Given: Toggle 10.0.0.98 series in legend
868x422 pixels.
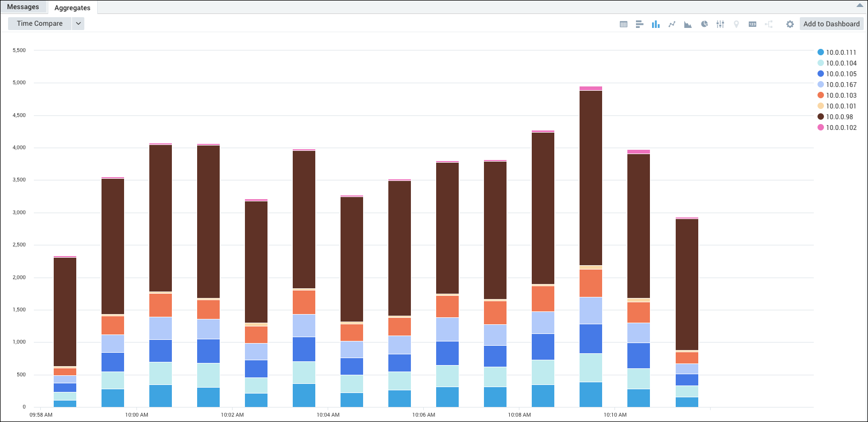Looking at the screenshot, I should click(x=839, y=117).
